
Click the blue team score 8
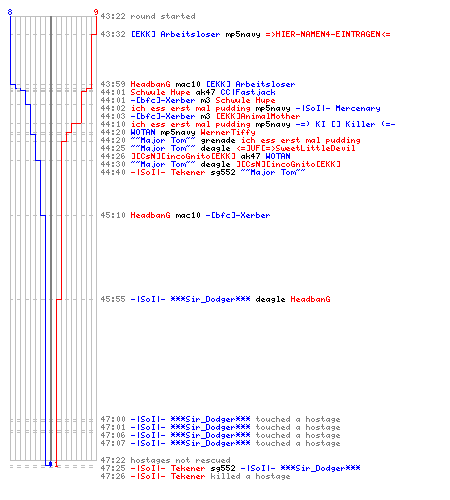click(10, 12)
